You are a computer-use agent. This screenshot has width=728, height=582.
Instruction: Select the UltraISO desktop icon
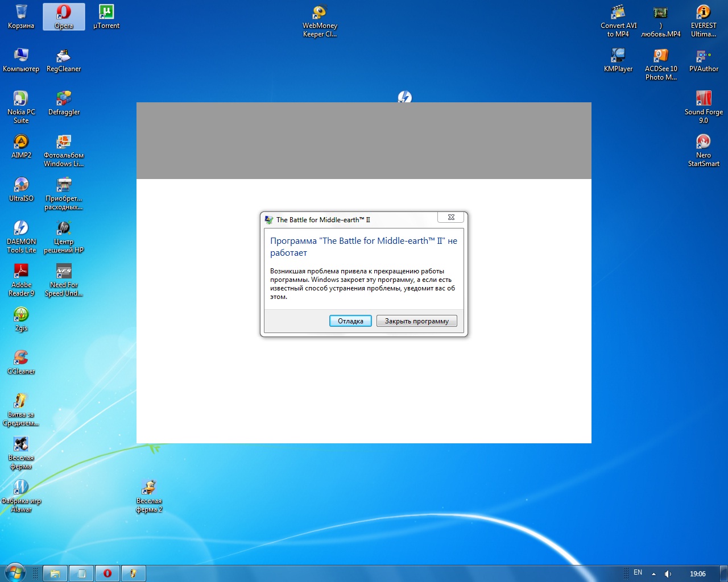coord(21,189)
